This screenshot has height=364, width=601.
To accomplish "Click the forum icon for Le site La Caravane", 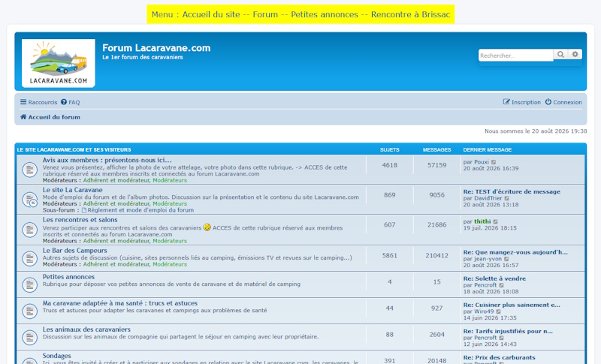I will [29, 200].
